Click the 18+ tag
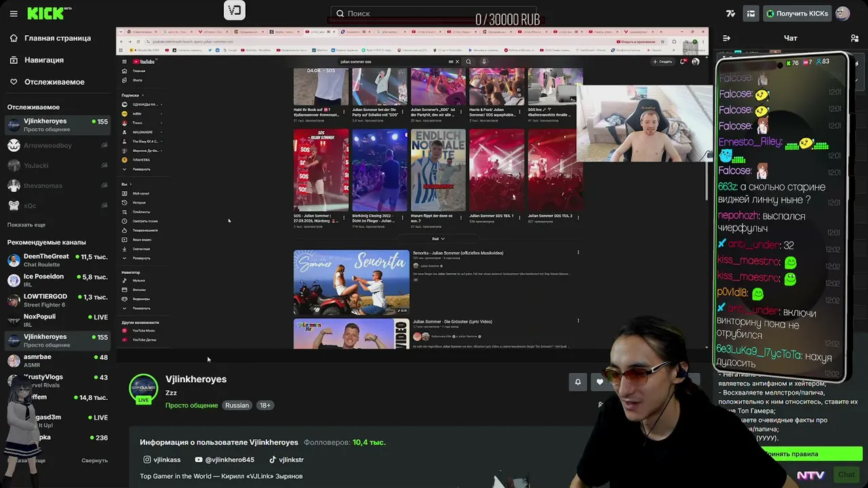This screenshot has height=488, width=868. tap(265, 405)
